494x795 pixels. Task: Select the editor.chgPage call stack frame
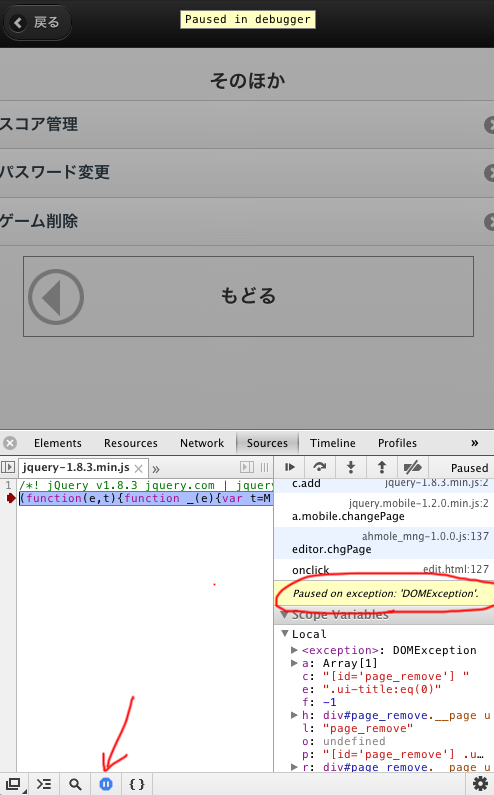[x=384, y=543]
